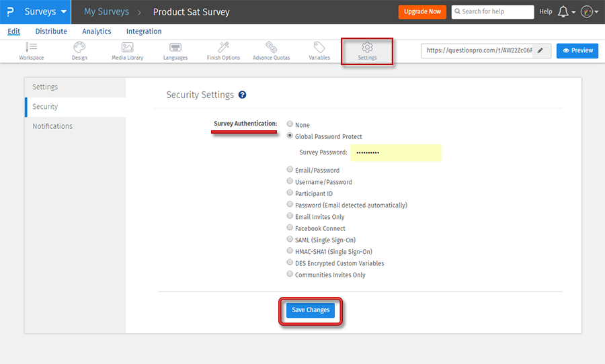Select the Email/Password radio button
Image resolution: width=605 pixels, height=364 pixels.
290,170
